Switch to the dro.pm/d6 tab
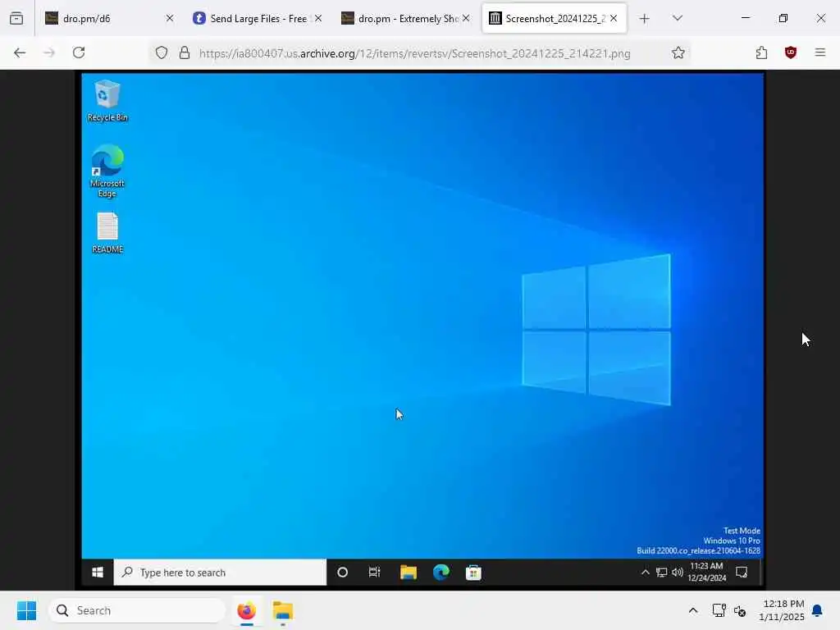Viewport: 840px width, 630px height. [109, 18]
